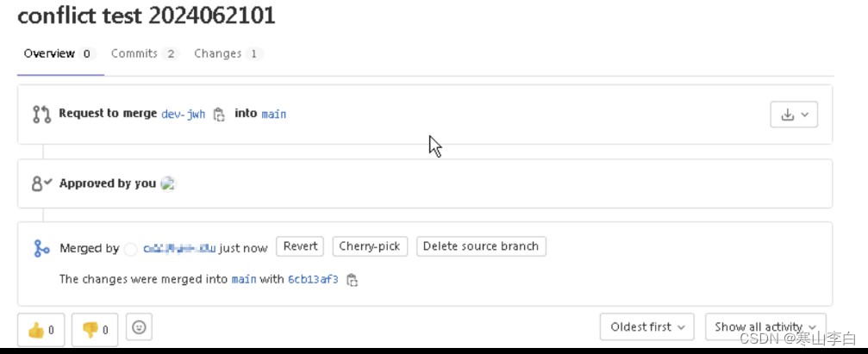Image resolution: width=868 pixels, height=354 pixels.
Task: Open the add emoji reaction picker
Action: [x=139, y=327]
